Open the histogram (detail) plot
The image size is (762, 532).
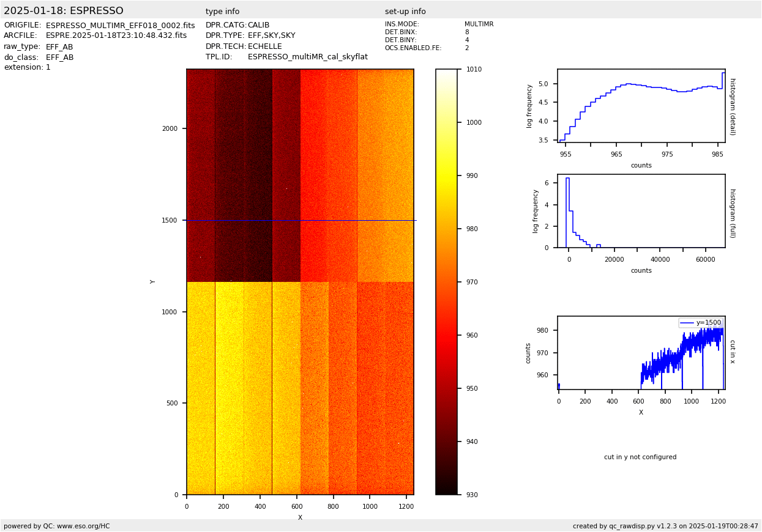[x=641, y=106]
